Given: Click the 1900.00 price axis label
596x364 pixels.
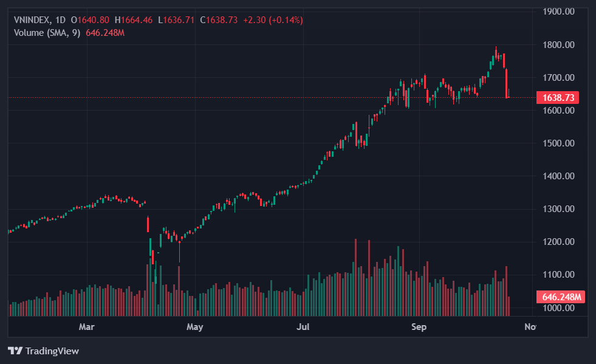Looking at the screenshot, I should pyautogui.click(x=558, y=12).
